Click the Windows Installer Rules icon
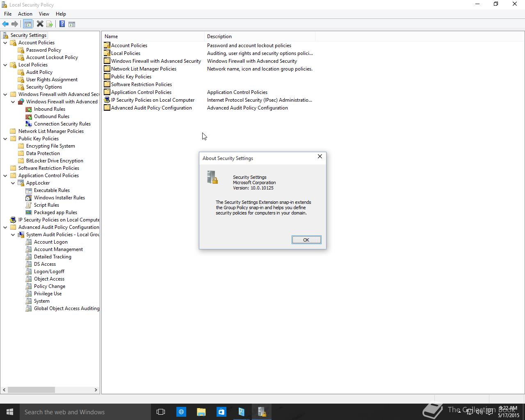525x420 pixels. (29, 198)
